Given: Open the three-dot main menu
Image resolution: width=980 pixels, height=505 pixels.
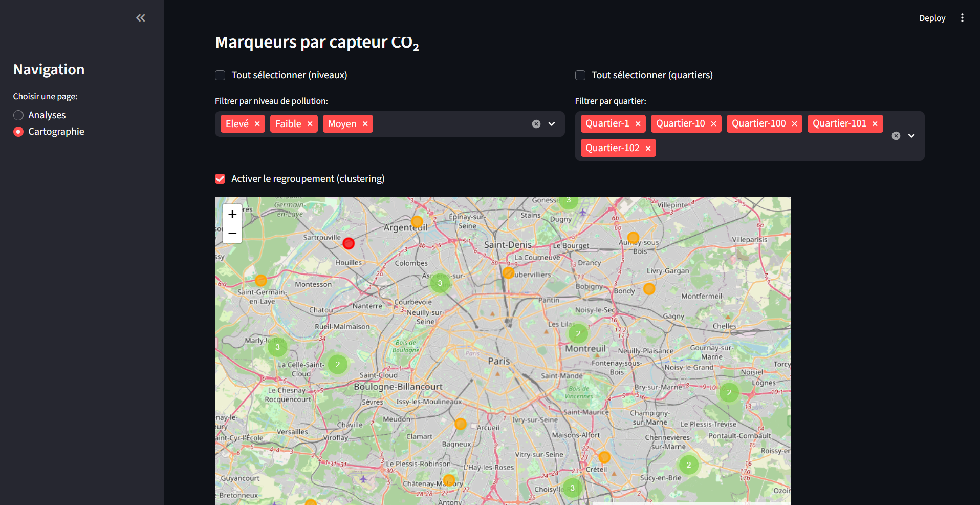Looking at the screenshot, I should tap(962, 18).
